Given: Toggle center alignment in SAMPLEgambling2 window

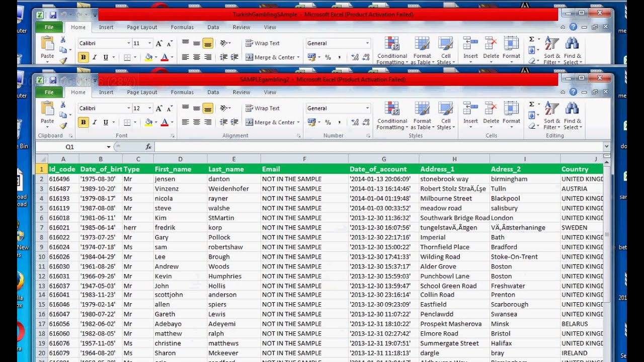Looking at the screenshot, I should (x=197, y=122).
